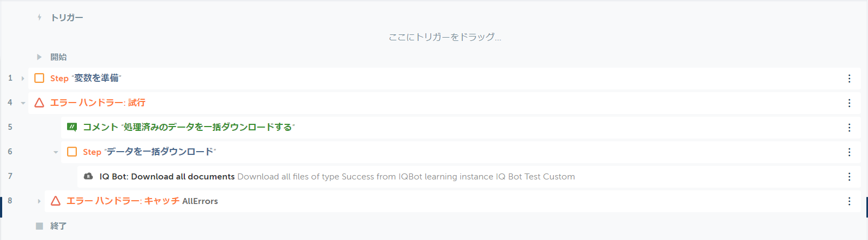
Task: Click the trigger lightning bolt icon
Action: coord(39,17)
